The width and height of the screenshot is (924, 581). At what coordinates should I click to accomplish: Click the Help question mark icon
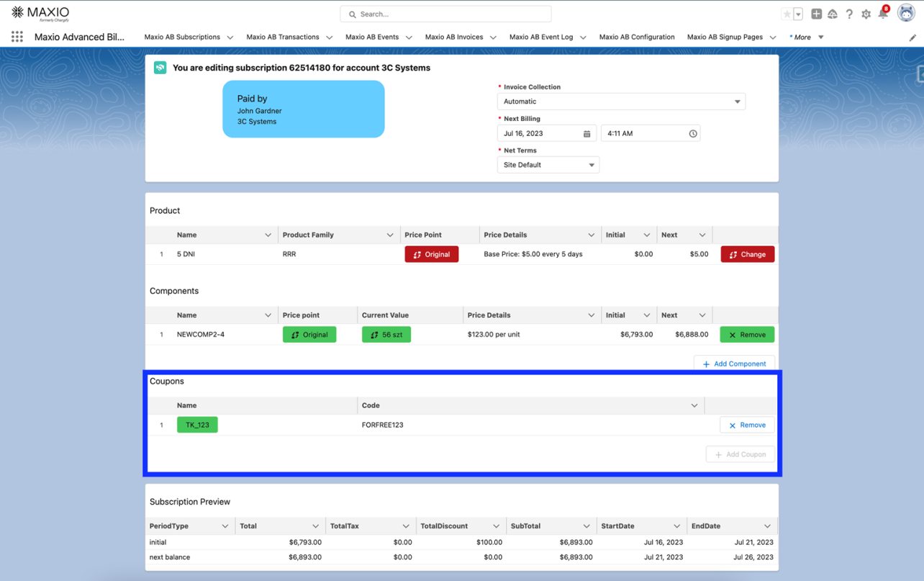pos(849,14)
